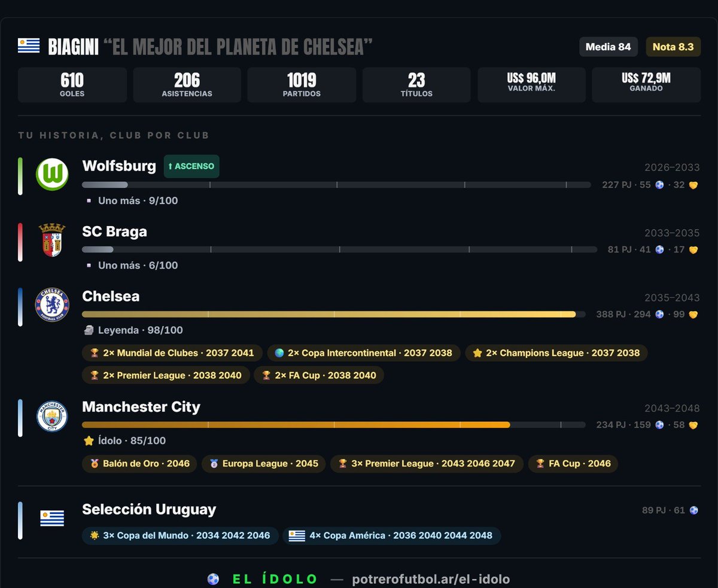The width and height of the screenshot is (718, 588).
Task: Click the EL MEJOR DEL PLANETA DE CHELSEA title
Action: (238, 47)
